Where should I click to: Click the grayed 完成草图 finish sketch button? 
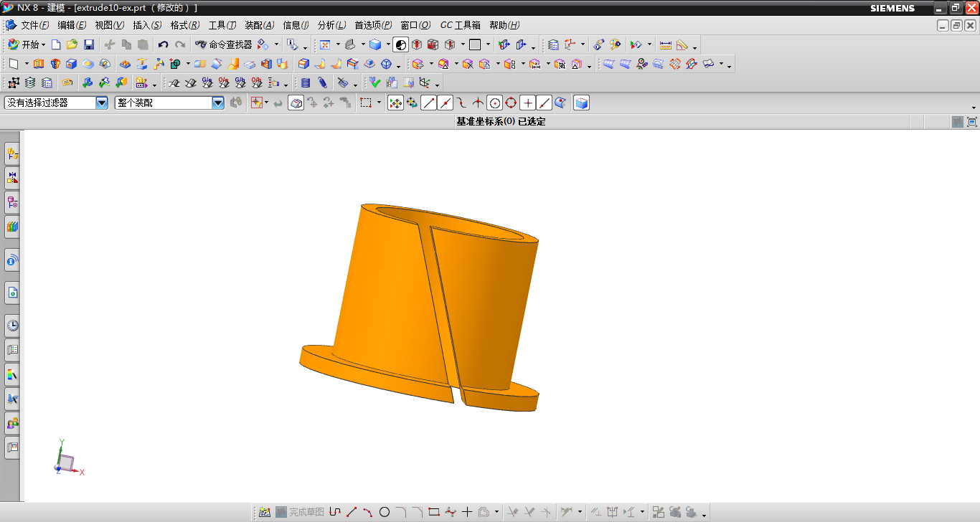click(300, 512)
